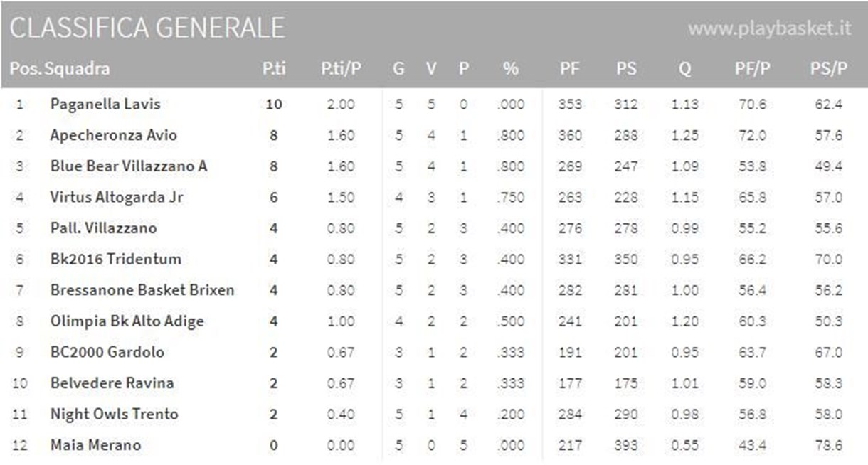Screen dimensions: 868x465
Task: Click the CLASSIFICA GENERALE title
Action: 147,28
